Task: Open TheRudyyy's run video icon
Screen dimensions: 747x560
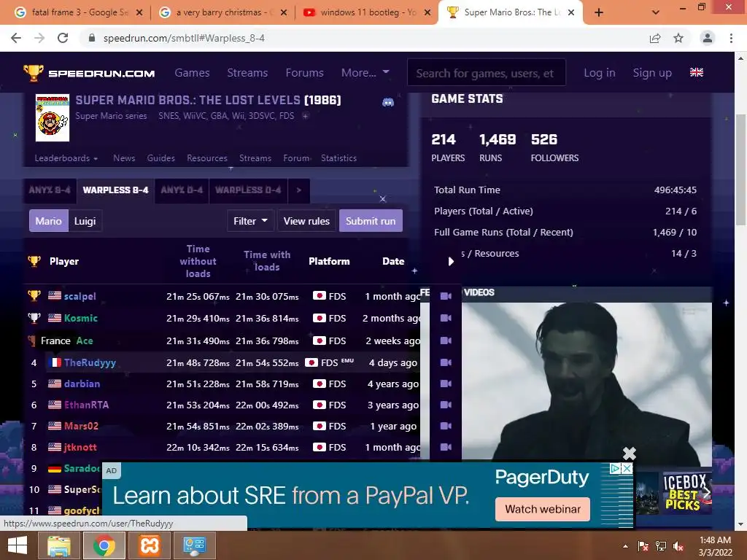Action: pyautogui.click(x=446, y=362)
